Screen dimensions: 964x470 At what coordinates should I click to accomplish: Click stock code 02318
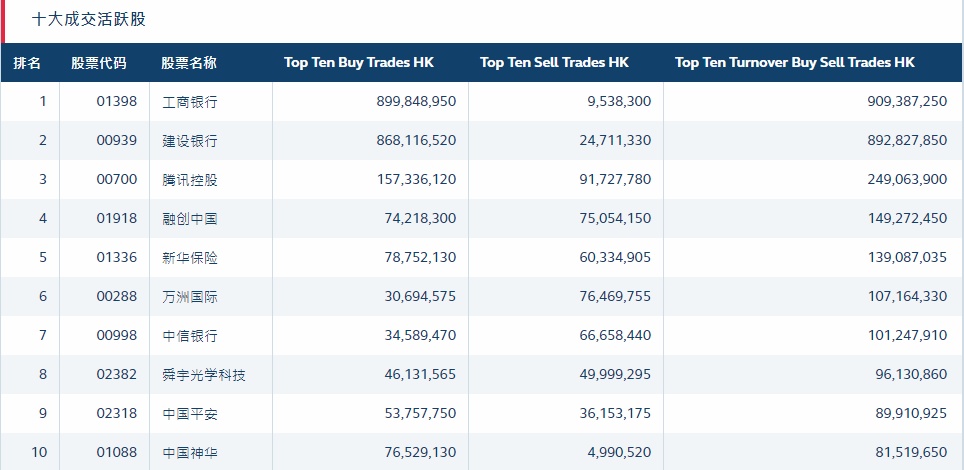116,414
